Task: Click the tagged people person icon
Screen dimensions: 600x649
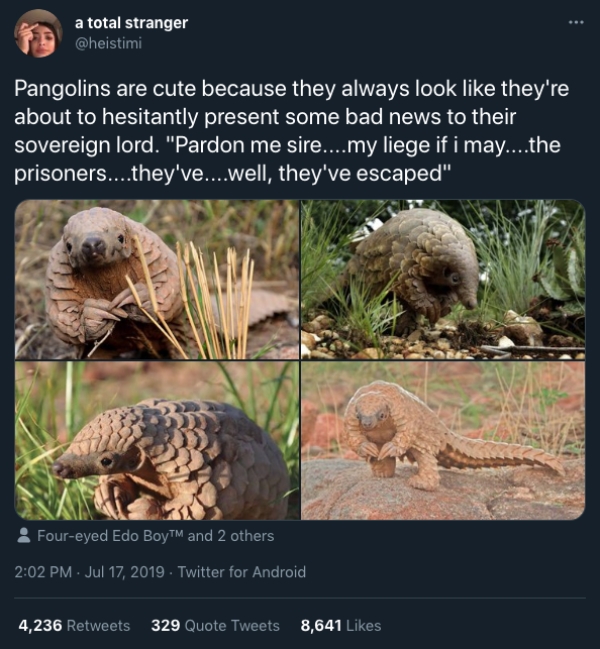Action: click(24, 535)
